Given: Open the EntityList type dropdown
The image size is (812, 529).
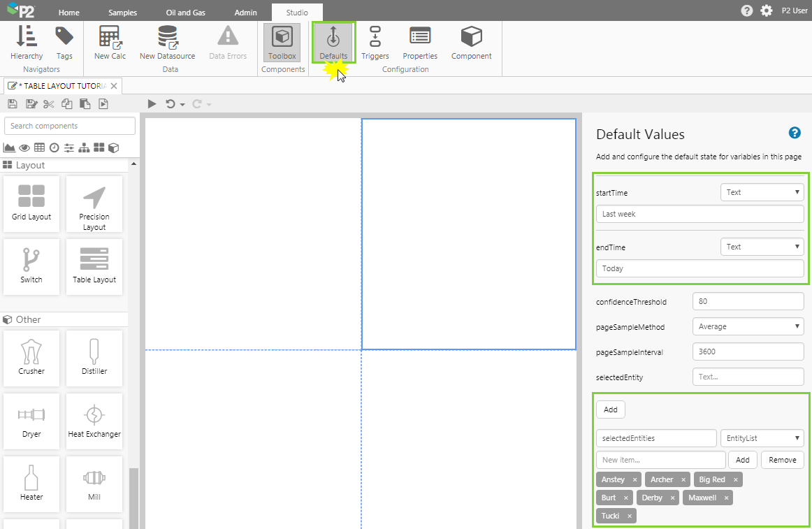Looking at the screenshot, I should (762, 438).
